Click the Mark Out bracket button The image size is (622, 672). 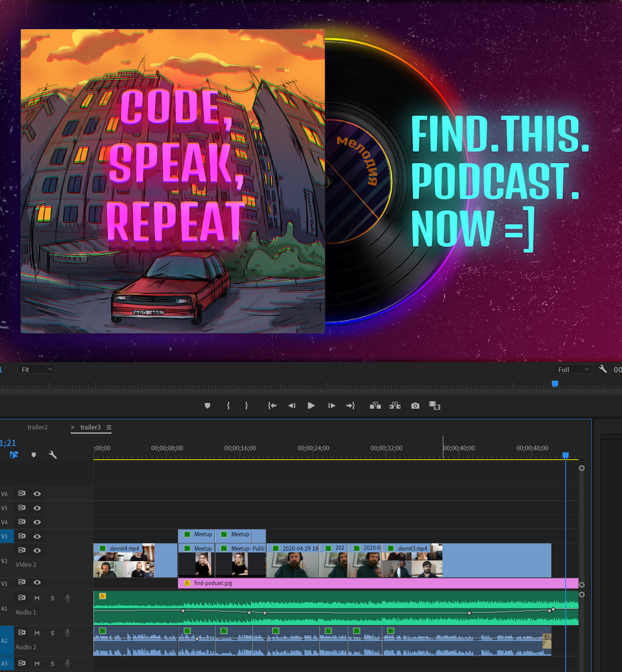(246, 405)
